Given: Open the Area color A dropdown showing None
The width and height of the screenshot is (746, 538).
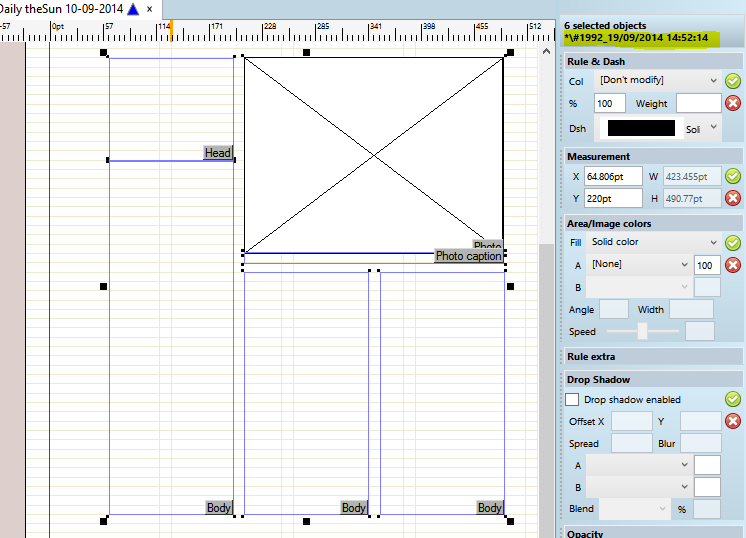Looking at the screenshot, I should pyautogui.click(x=638, y=264).
